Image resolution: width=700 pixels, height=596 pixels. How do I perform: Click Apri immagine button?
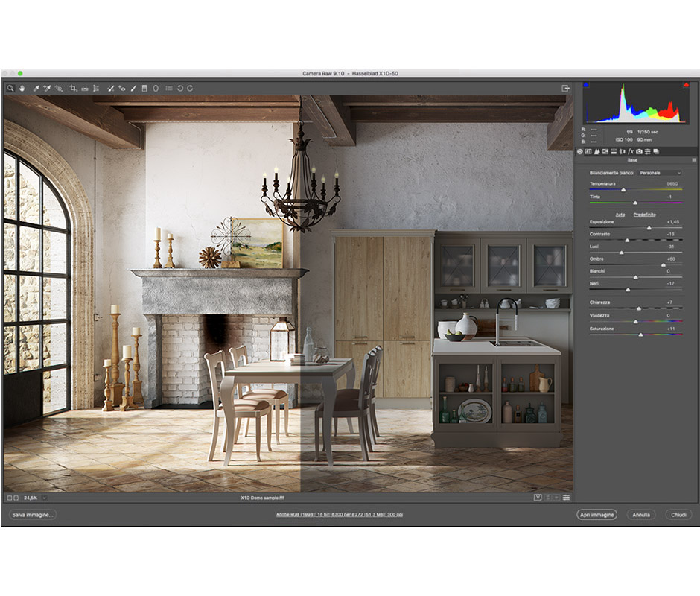[x=596, y=515]
